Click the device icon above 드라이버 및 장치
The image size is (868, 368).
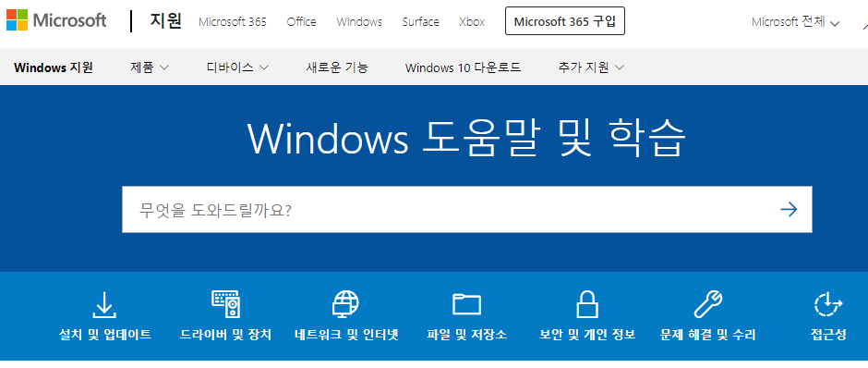(226, 304)
